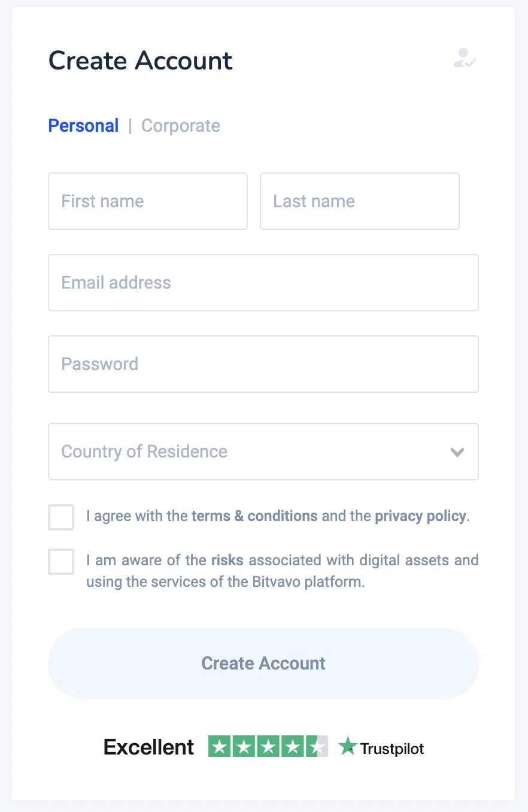Viewport: 528px width, 812px height.
Task: Click the user verified icon top right
Action: pos(465,58)
